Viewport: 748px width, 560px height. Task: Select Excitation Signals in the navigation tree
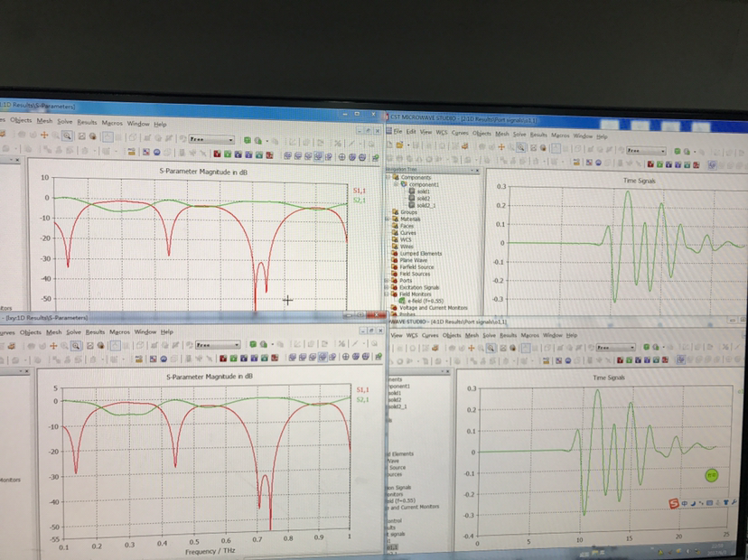pyautogui.click(x=416, y=286)
